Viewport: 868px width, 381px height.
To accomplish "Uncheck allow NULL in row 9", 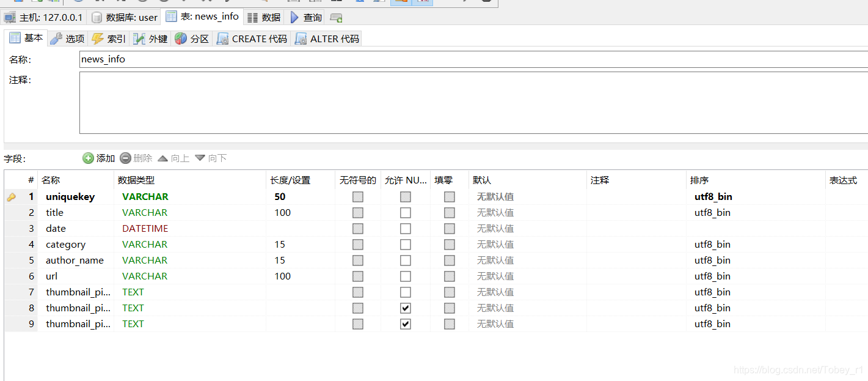I will click(x=406, y=324).
